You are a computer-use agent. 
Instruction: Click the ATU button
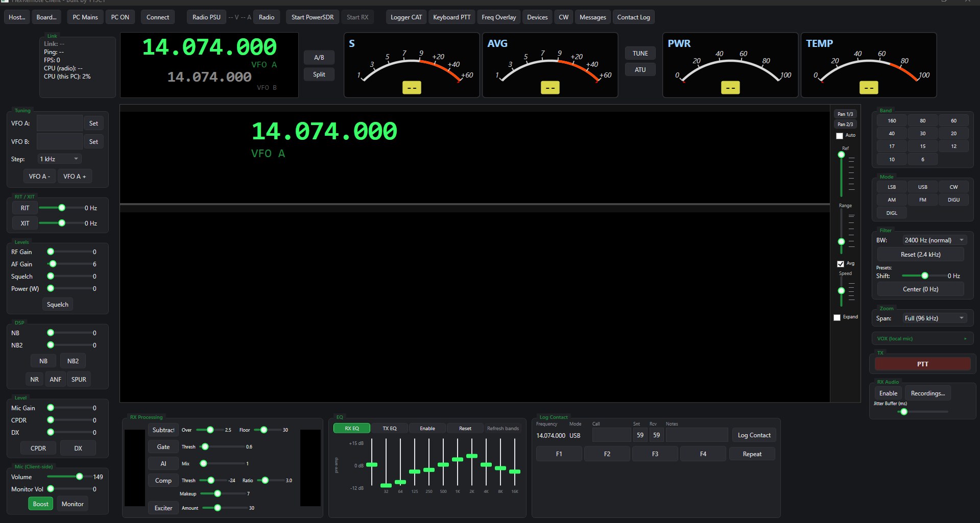point(640,70)
